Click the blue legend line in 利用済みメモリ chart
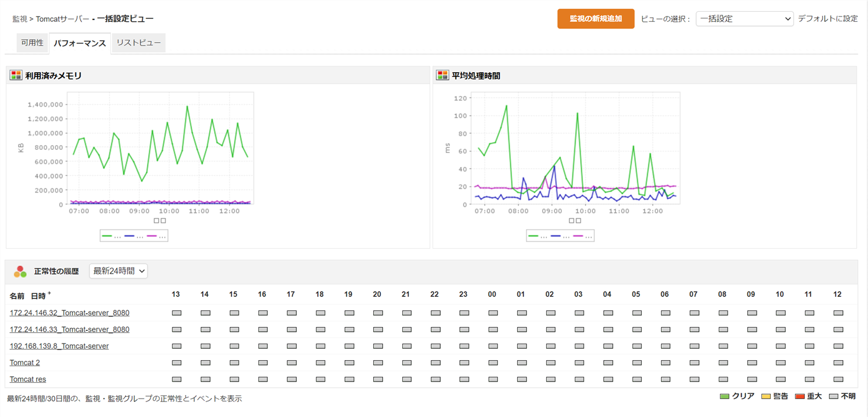Screen dimensions: 868x417 tap(130, 236)
